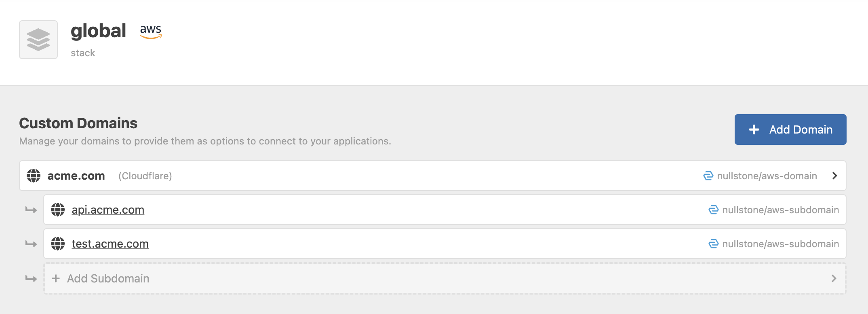
Task: Click nullstone/aws-subdomain label for api.acme.com
Action: 780,210
